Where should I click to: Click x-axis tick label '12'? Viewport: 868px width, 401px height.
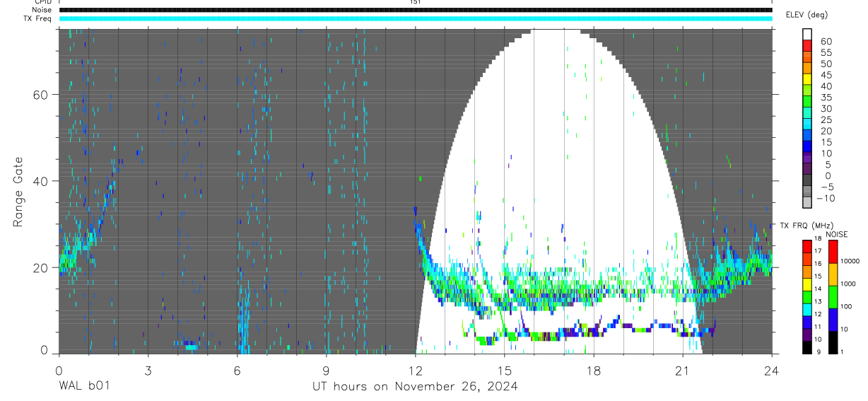coord(415,369)
